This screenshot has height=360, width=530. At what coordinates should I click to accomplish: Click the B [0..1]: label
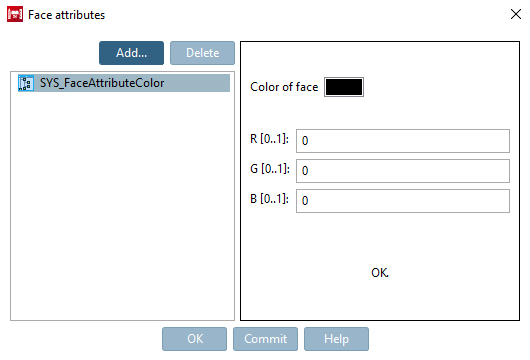(x=269, y=198)
